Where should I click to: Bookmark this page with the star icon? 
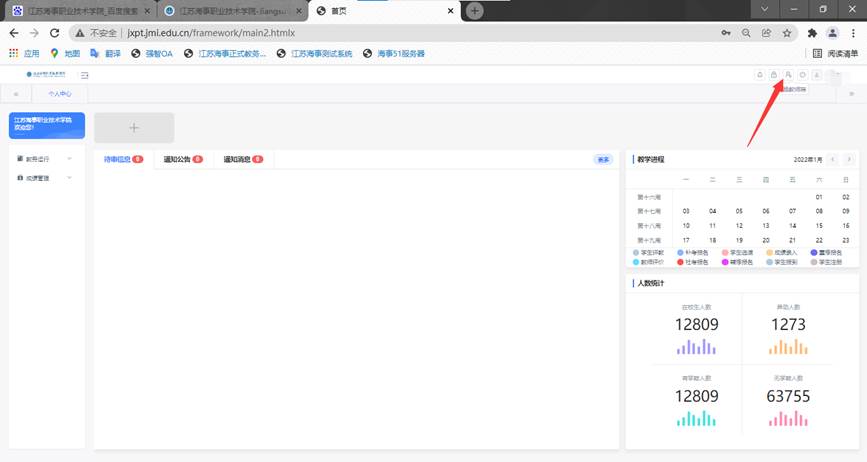point(787,32)
